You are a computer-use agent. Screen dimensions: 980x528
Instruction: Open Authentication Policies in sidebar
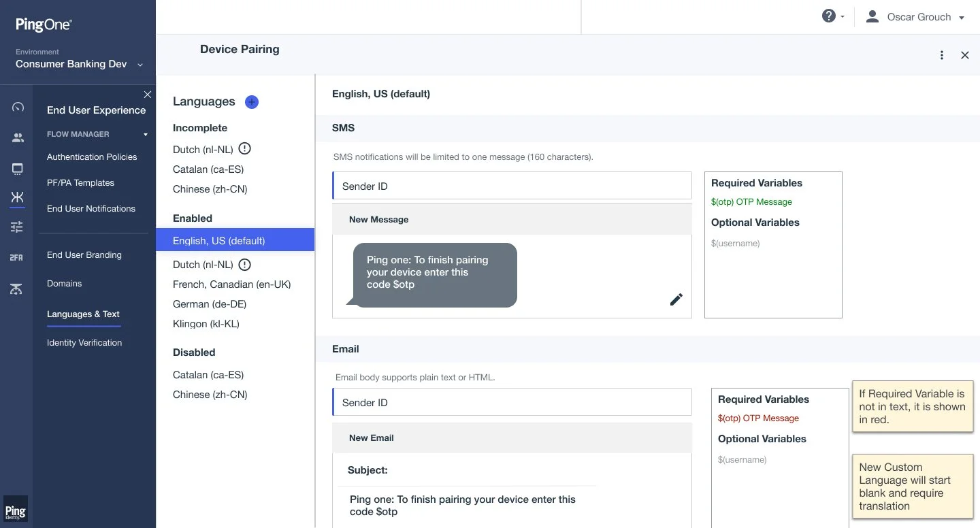92,157
